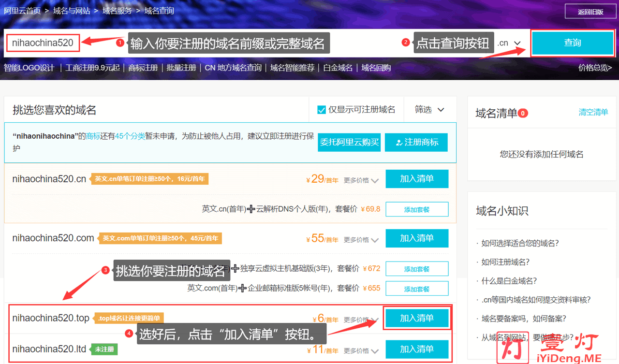The width and height of the screenshot is (619, 364).
Task: Click the .com bulk order promo tag
Action: (x=161, y=238)
